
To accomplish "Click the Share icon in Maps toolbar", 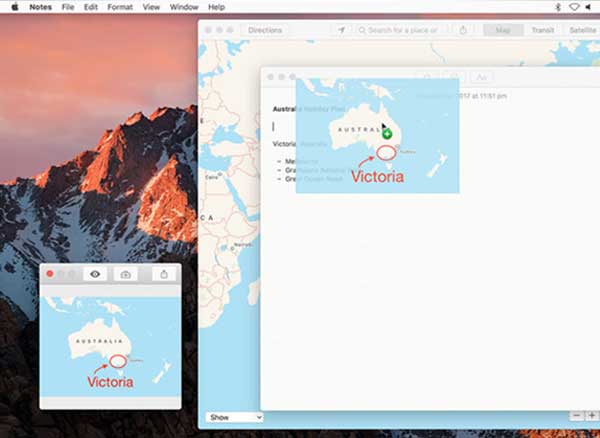I will click(x=463, y=30).
